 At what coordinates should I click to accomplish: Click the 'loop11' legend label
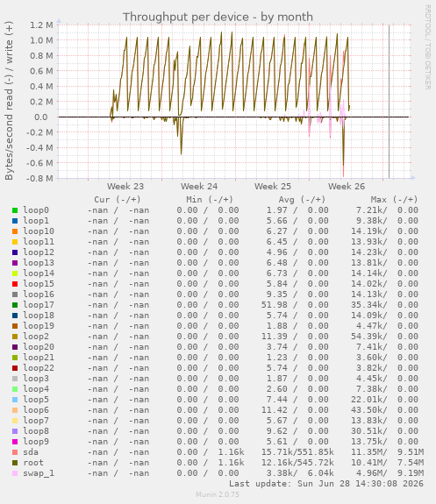point(39,242)
